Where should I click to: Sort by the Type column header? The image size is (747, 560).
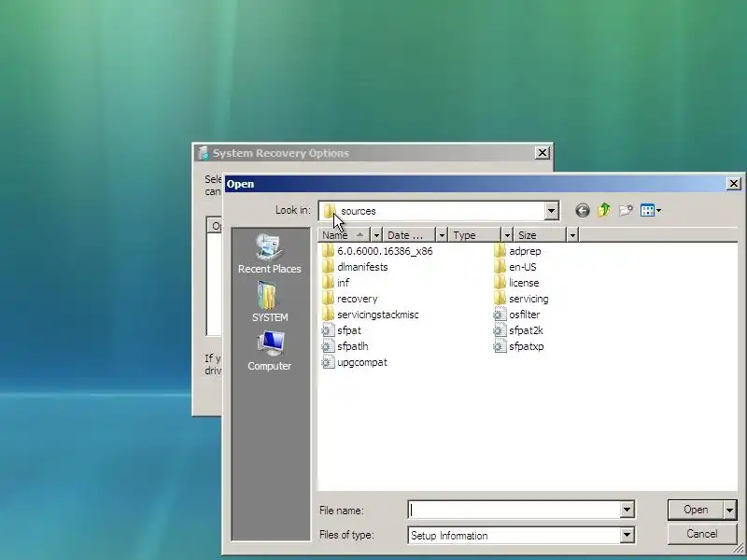[x=475, y=235]
